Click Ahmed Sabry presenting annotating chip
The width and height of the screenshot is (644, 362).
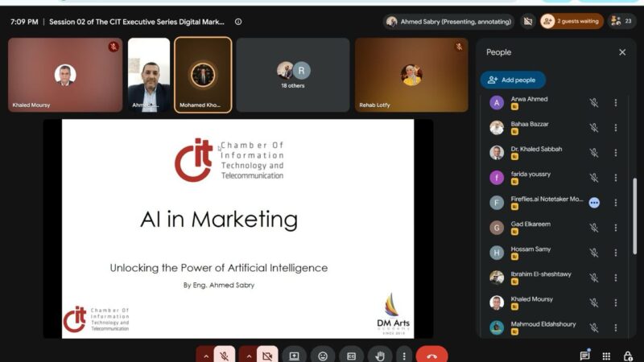pyautogui.click(x=449, y=22)
